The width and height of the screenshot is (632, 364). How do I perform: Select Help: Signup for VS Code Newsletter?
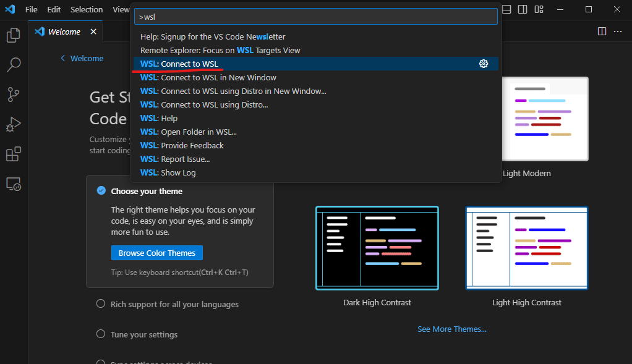[316, 36]
